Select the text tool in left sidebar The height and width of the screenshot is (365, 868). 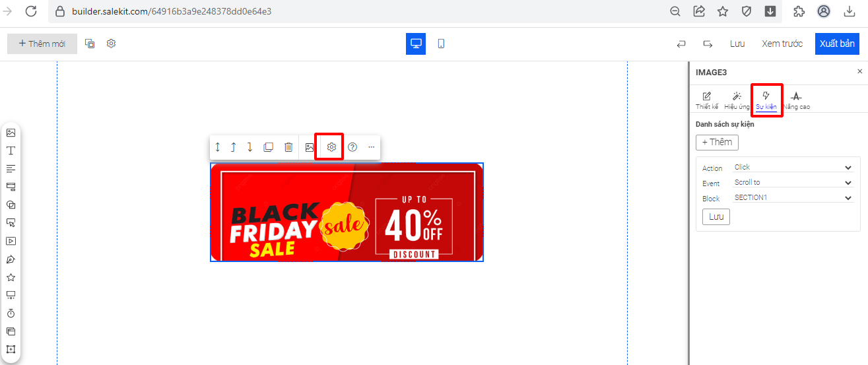click(11, 150)
